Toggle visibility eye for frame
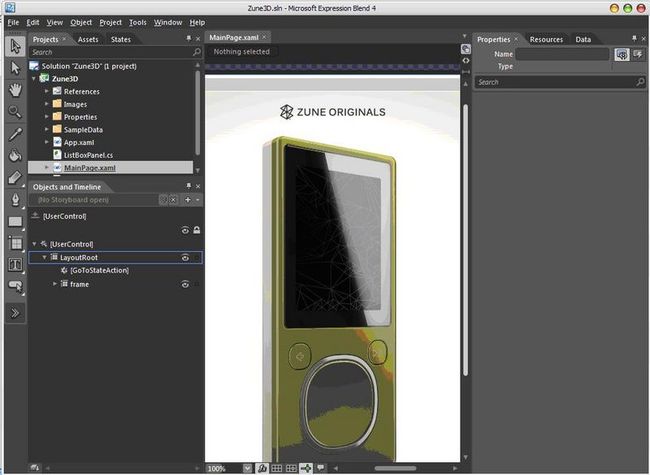This screenshot has width=650, height=475. 185,284
